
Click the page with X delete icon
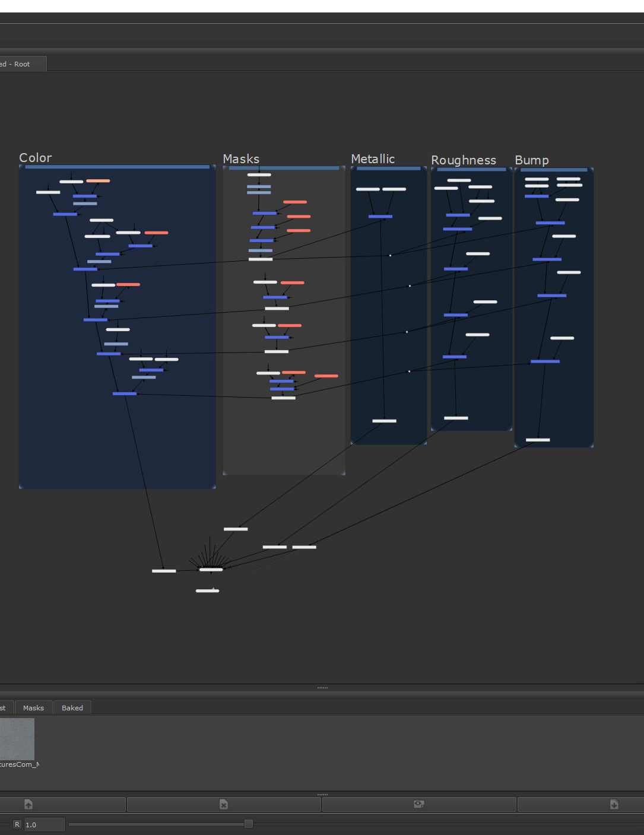point(224,804)
